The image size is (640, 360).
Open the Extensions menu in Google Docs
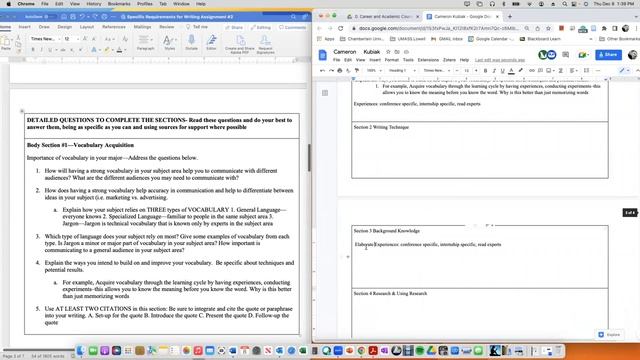428,60
